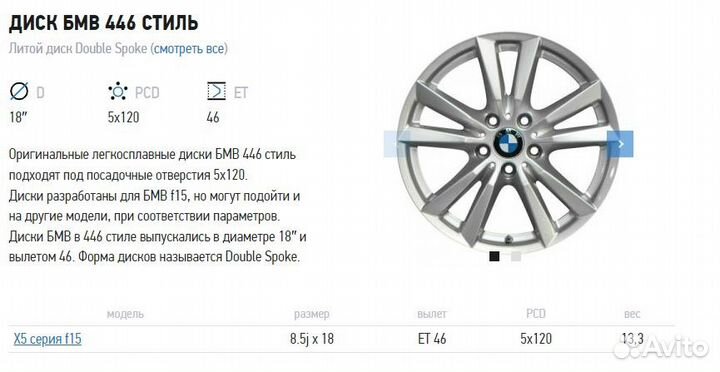The height and width of the screenshot is (372, 720).
Task: Click the 'вес' column header
Action: pos(632,314)
